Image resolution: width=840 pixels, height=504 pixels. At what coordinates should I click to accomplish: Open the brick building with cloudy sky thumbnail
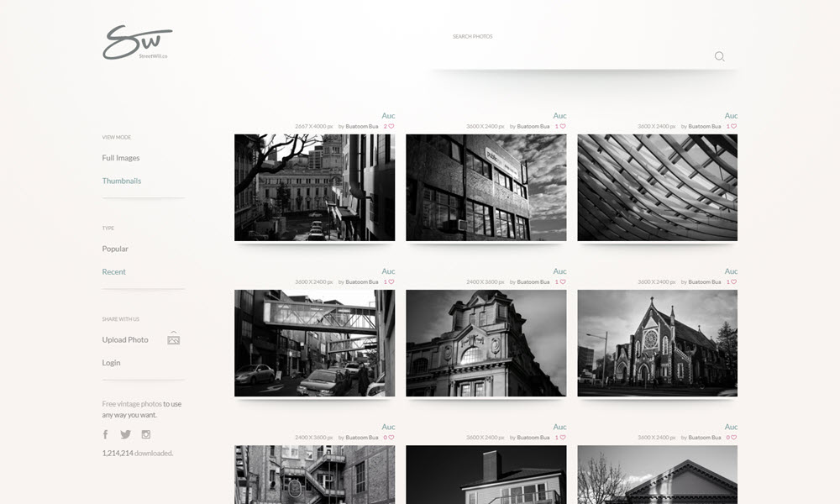click(486, 187)
